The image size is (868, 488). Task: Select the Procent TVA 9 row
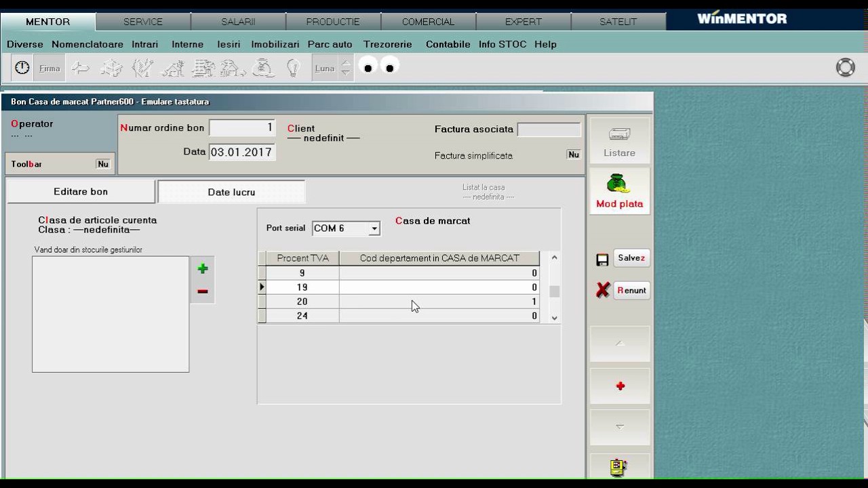[399, 273]
